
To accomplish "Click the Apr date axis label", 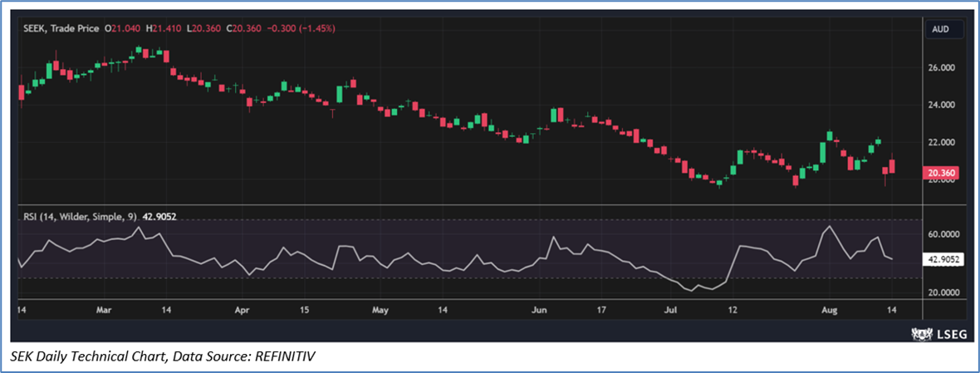I will [x=242, y=309].
